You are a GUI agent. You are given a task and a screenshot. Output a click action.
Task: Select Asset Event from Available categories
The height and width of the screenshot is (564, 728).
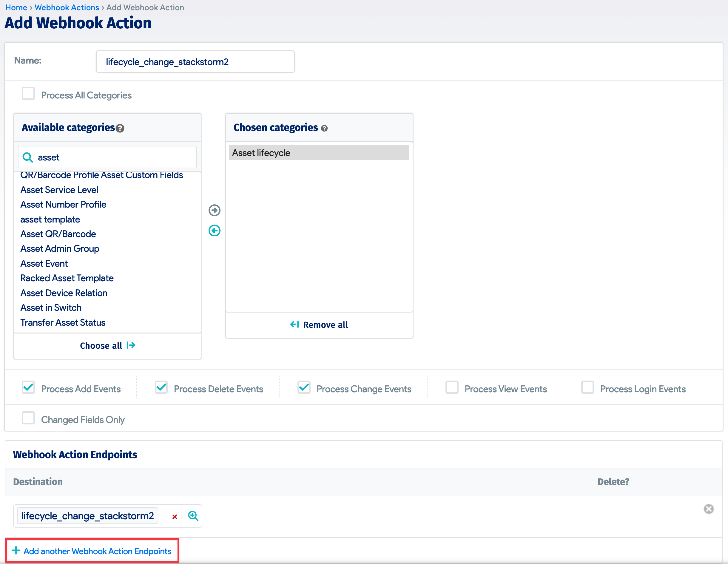pos(44,263)
